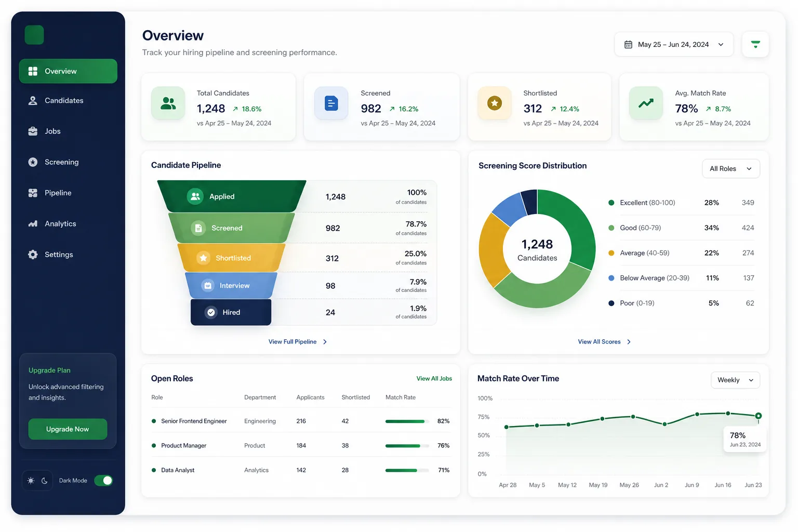Screen dimensions: 798x532
Task: Open the View Full Pipeline link
Action: point(298,342)
